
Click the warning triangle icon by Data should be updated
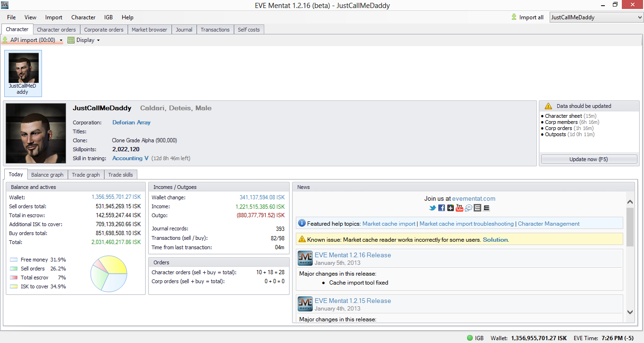coord(548,106)
